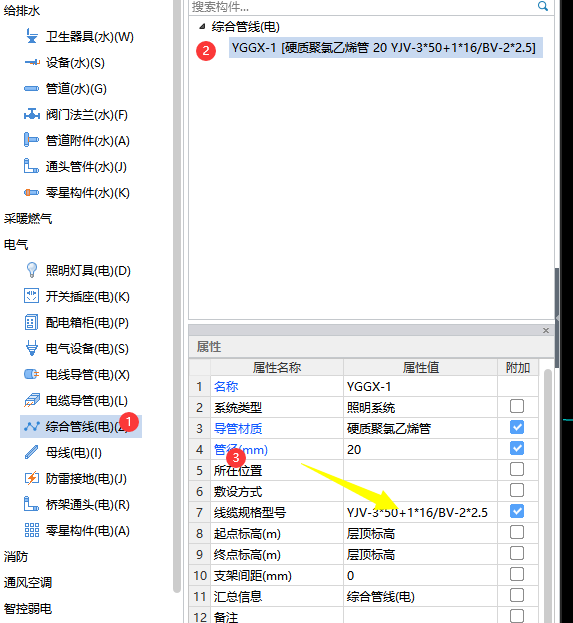Click the 起点标高(m) value 层顶标高

tap(420, 533)
